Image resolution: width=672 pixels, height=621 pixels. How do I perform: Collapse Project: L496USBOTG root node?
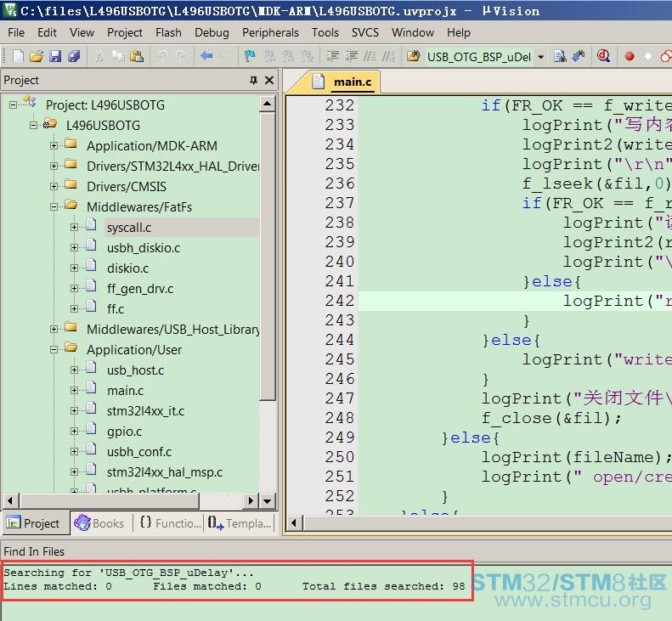click(x=14, y=104)
